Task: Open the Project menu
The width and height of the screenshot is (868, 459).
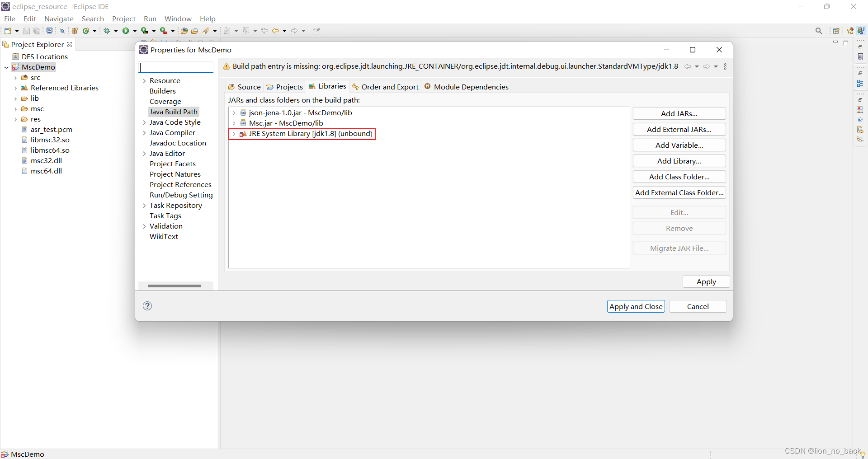Action: 123,19
